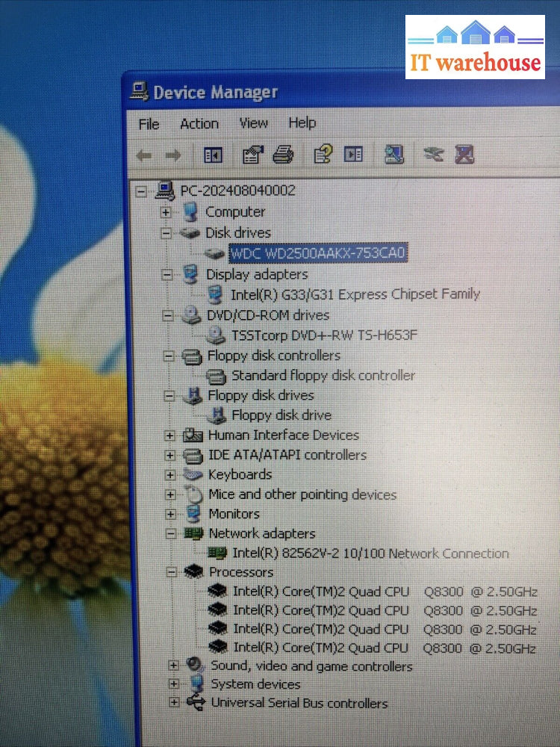Image resolution: width=560 pixels, height=747 pixels.
Task: Click the Uninstall icon with red X
Action: tap(464, 155)
